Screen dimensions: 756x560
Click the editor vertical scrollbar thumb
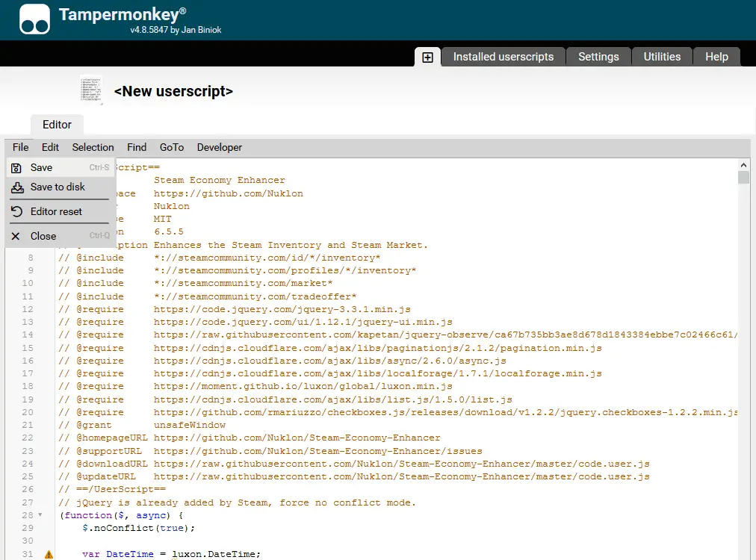pyautogui.click(x=743, y=178)
